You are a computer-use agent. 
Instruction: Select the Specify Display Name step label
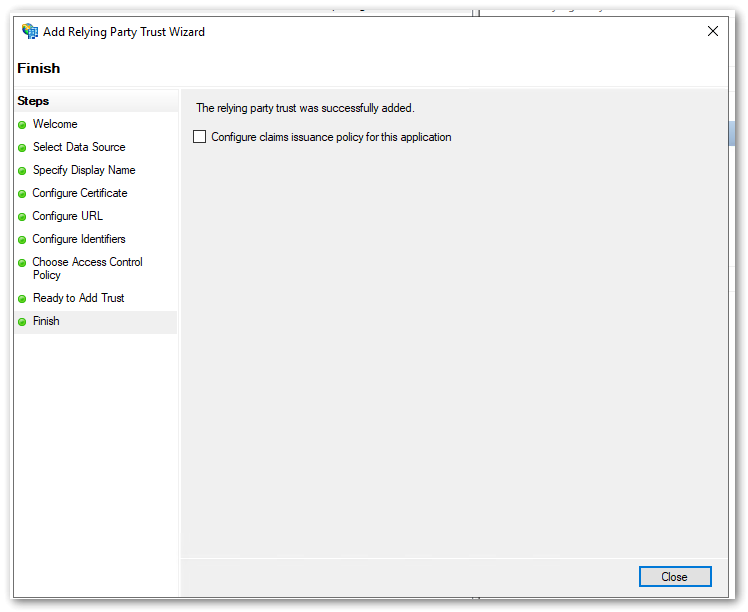(84, 170)
